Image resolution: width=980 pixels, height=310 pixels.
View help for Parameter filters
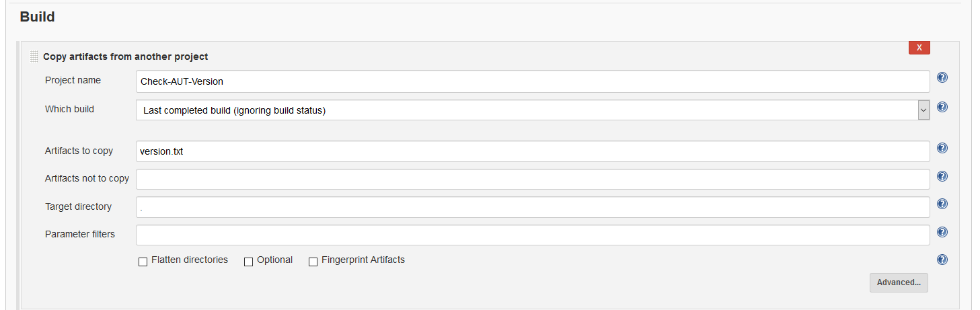click(x=942, y=232)
